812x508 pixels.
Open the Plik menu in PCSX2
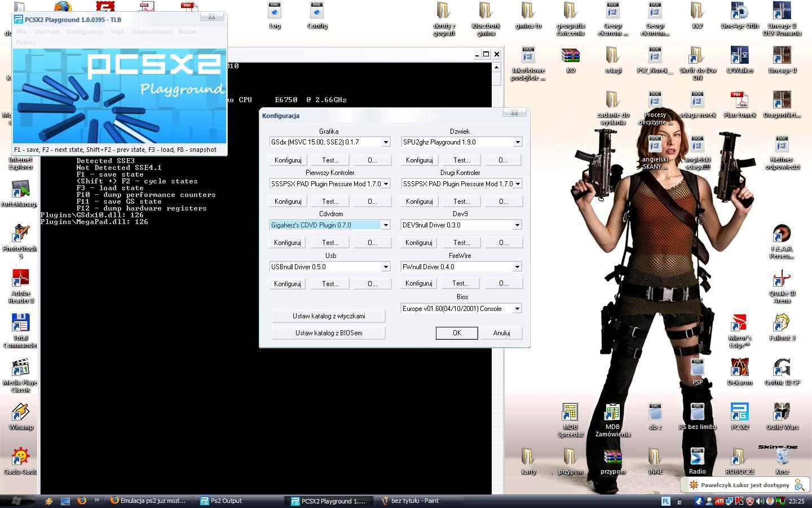(x=21, y=32)
